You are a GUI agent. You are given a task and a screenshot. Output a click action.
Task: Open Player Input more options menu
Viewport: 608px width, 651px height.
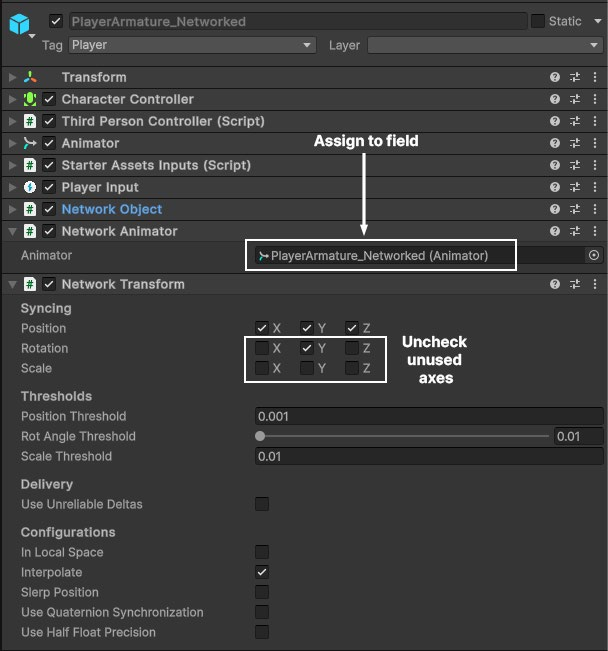[595, 187]
